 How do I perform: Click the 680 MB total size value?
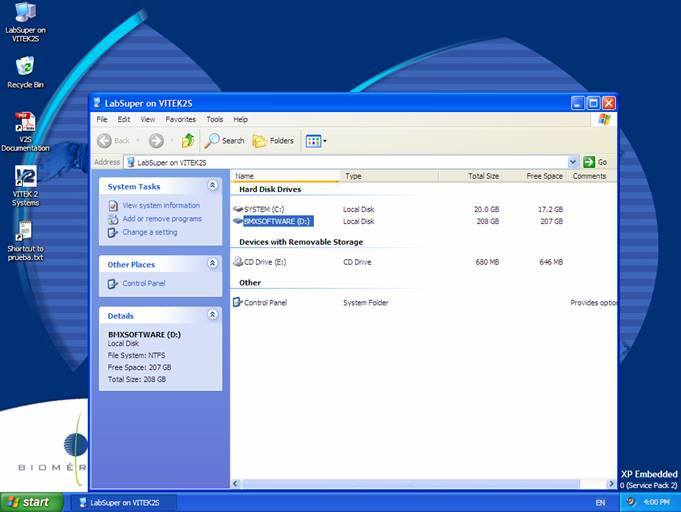coord(487,262)
